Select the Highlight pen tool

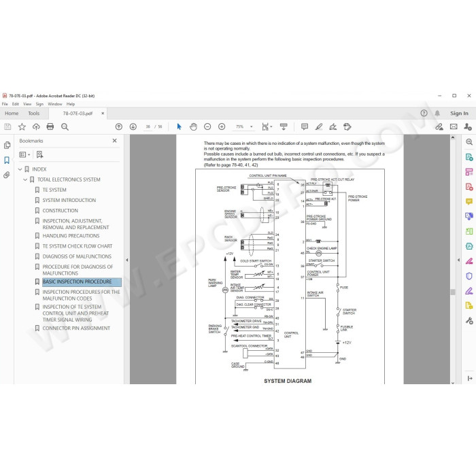coord(319,126)
